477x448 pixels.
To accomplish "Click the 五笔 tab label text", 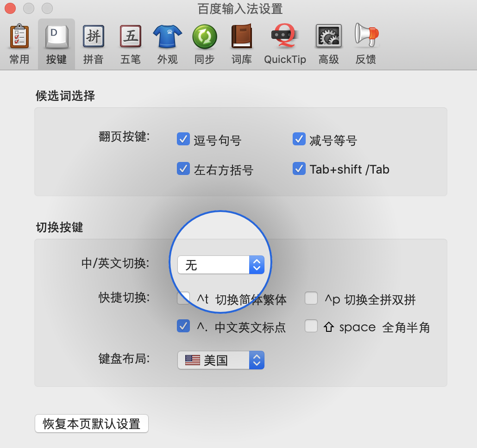I will [x=131, y=59].
